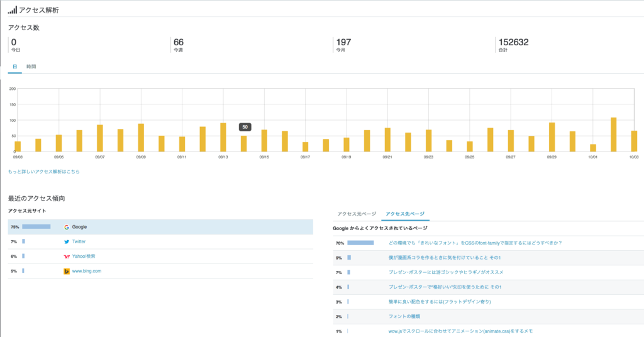Viewport: 644px width, 337px height.
Task: Open the きれいなフォント CSS font-family article link
Action: click(475, 243)
